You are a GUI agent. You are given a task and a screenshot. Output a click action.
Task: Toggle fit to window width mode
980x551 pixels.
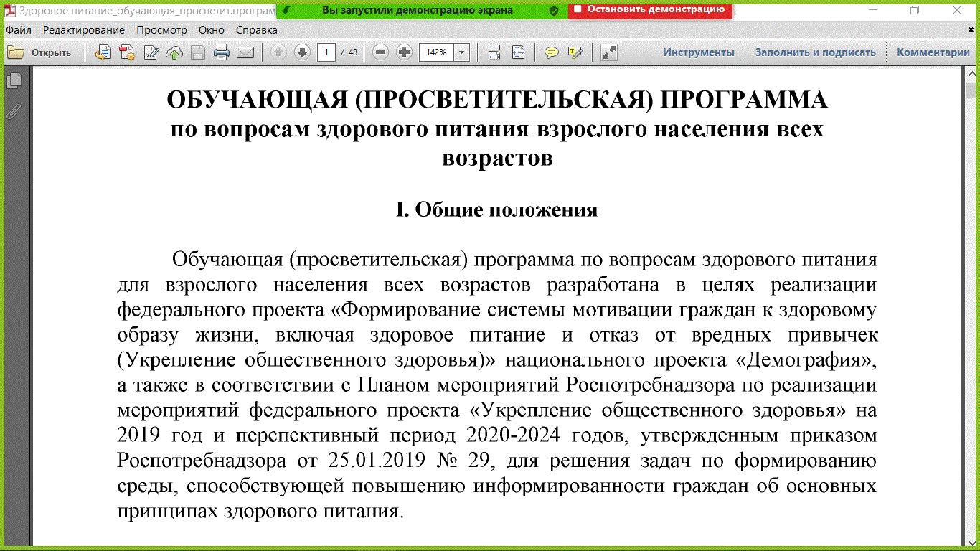point(494,52)
